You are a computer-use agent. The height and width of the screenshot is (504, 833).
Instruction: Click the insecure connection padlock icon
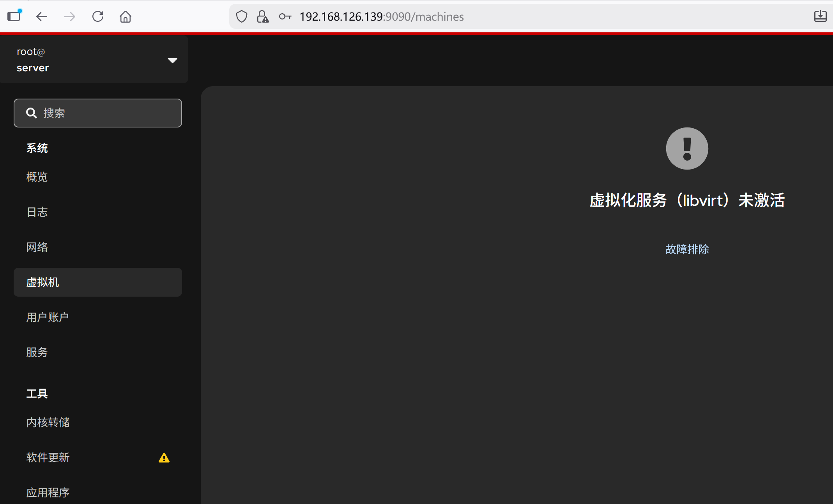click(263, 16)
